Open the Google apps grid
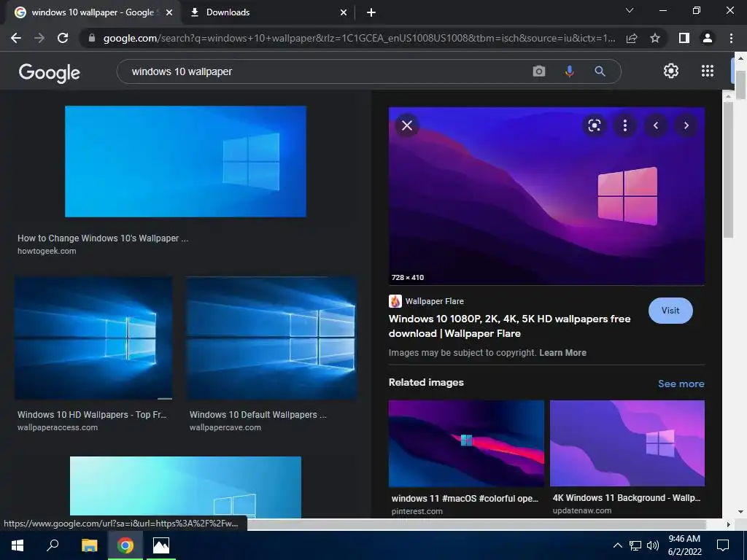The image size is (747, 560). click(708, 71)
